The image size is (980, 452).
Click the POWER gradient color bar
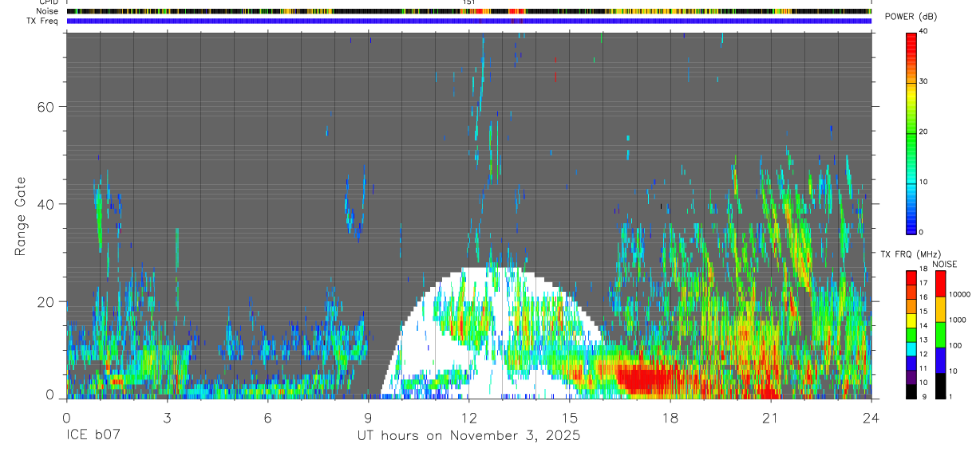click(911, 132)
